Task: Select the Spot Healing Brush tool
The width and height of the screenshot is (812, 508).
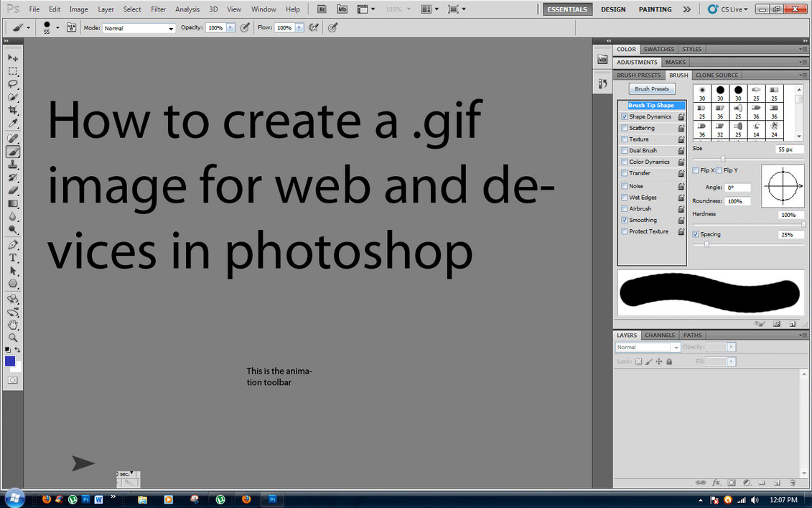Action: point(12,139)
